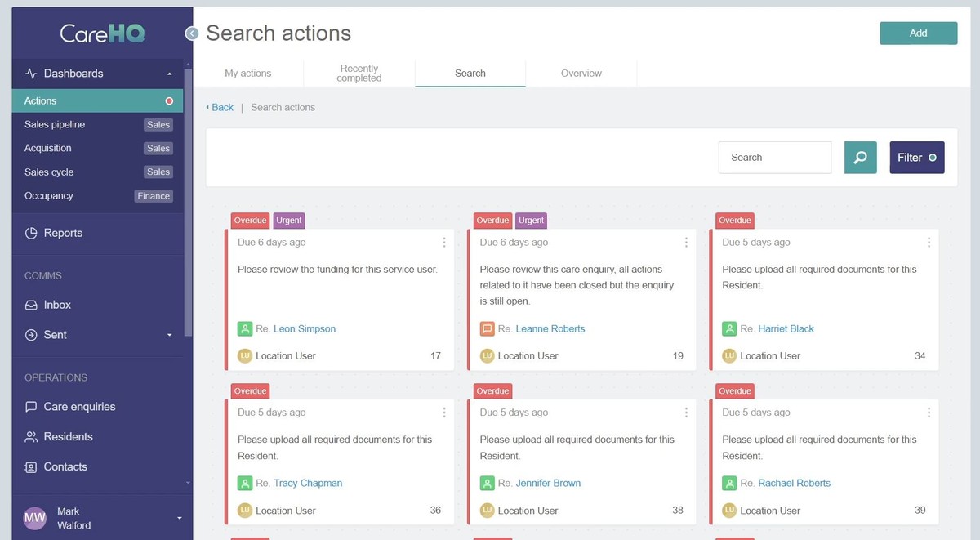
Task: Click inside the Search input field
Action: 774,157
